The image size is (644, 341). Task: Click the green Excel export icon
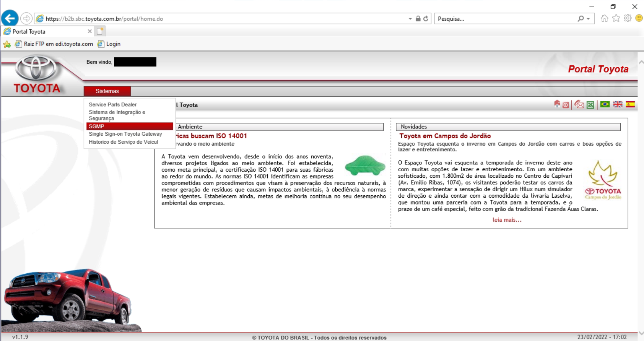590,105
